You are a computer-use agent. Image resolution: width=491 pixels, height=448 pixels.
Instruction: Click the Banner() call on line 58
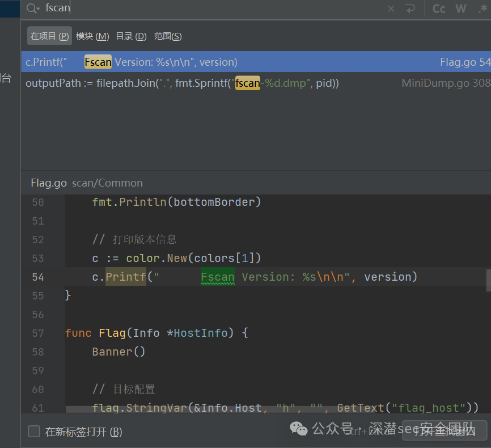pyautogui.click(x=118, y=352)
